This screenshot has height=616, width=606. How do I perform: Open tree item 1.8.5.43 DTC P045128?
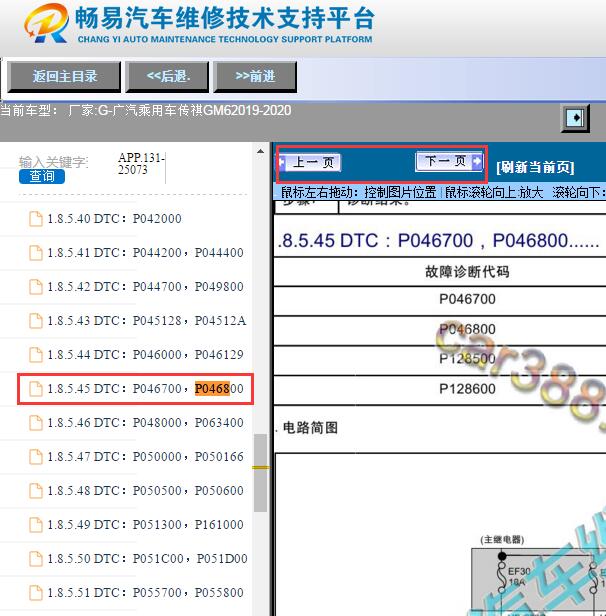[146, 321]
